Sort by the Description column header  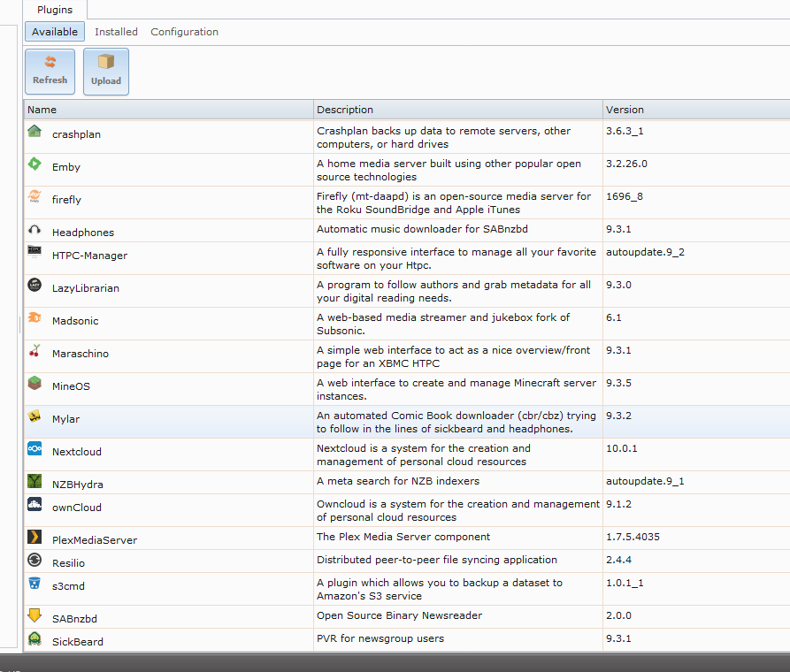pyautogui.click(x=458, y=110)
